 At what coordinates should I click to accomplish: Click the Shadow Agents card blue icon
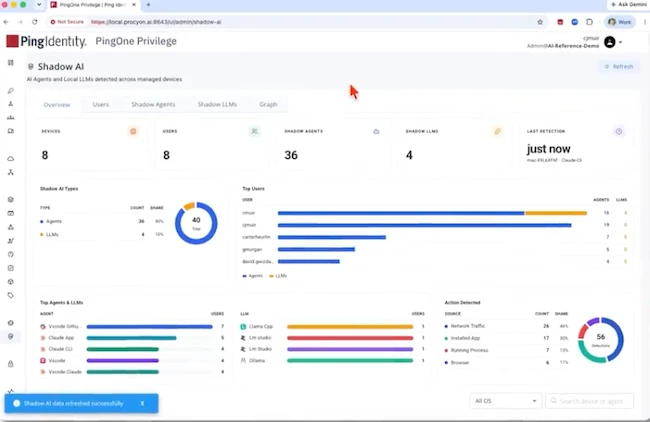point(376,131)
